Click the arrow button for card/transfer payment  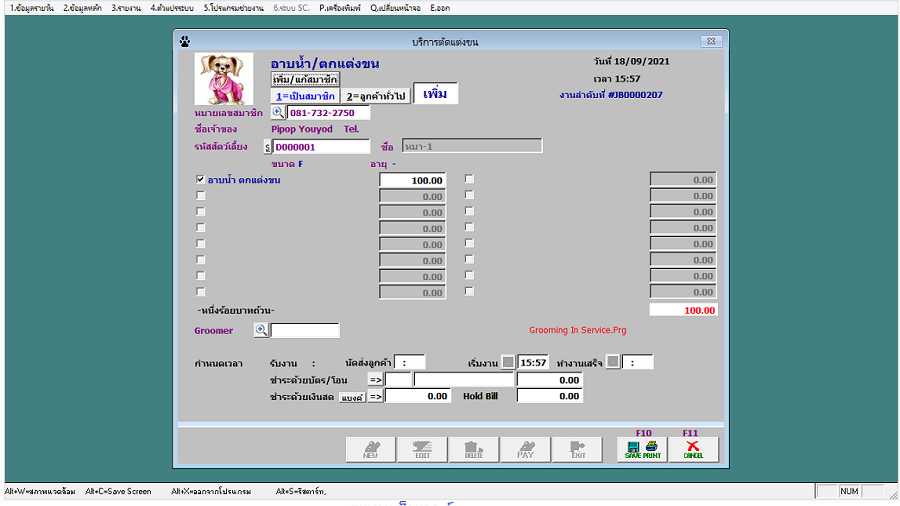tap(375, 380)
